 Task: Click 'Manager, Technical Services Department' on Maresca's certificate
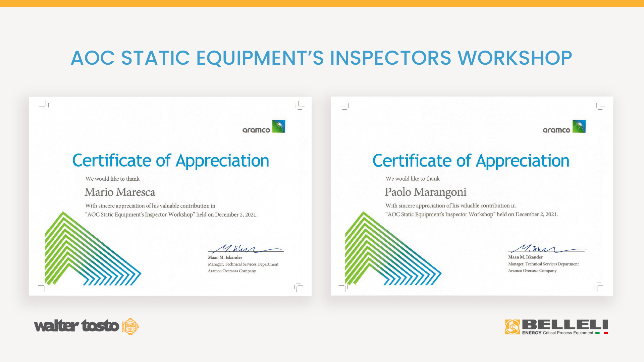243,264
